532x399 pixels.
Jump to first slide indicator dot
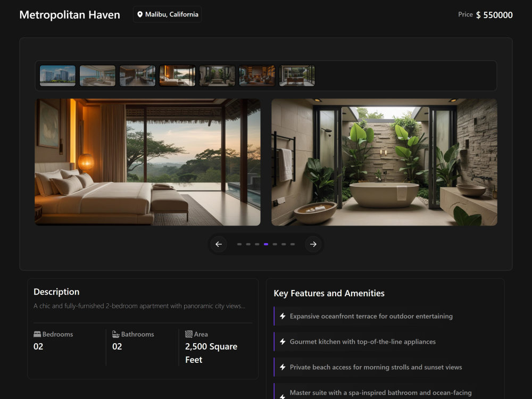click(239, 244)
